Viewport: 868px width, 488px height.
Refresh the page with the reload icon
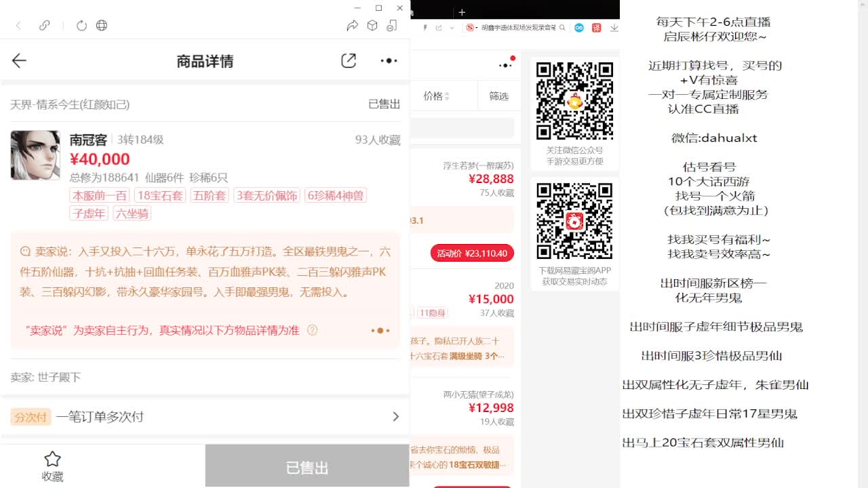(x=81, y=26)
